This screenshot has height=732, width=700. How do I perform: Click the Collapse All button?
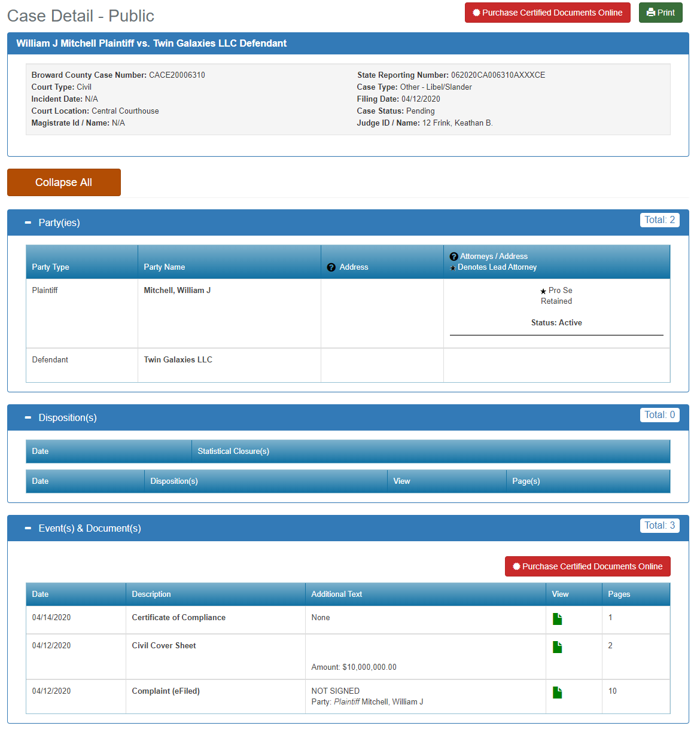pos(64,182)
